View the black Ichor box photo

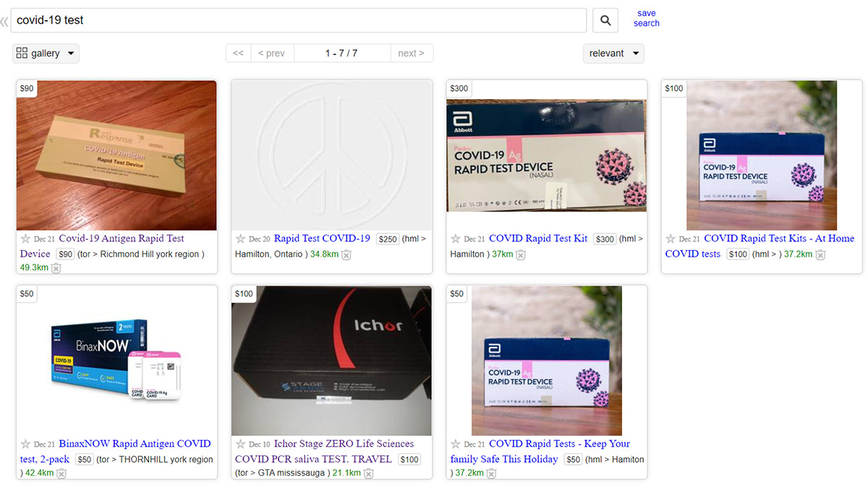click(332, 361)
